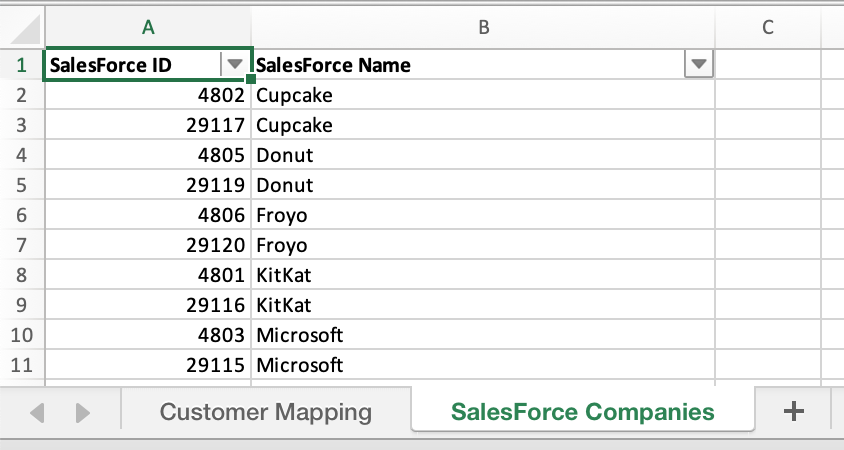This screenshot has height=450, width=844.
Task: Select cell containing 29119
Action: click(x=148, y=185)
